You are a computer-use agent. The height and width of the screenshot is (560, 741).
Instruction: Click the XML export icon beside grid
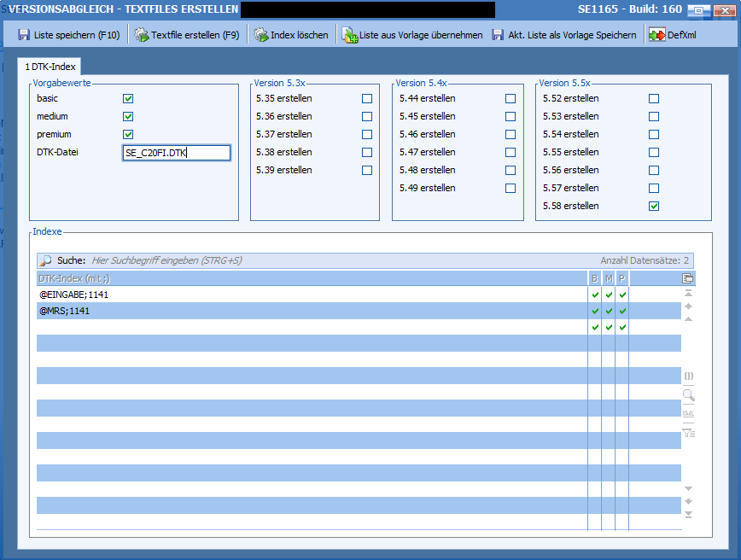click(688, 414)
